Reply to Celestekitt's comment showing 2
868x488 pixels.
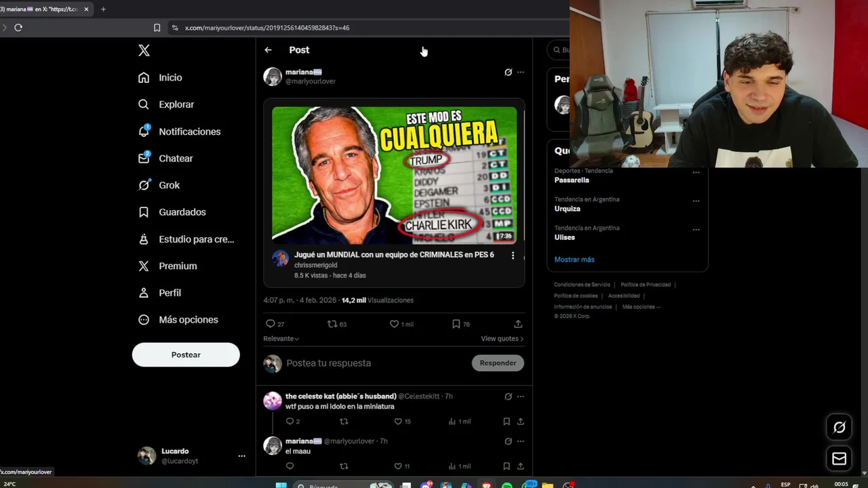292,422
